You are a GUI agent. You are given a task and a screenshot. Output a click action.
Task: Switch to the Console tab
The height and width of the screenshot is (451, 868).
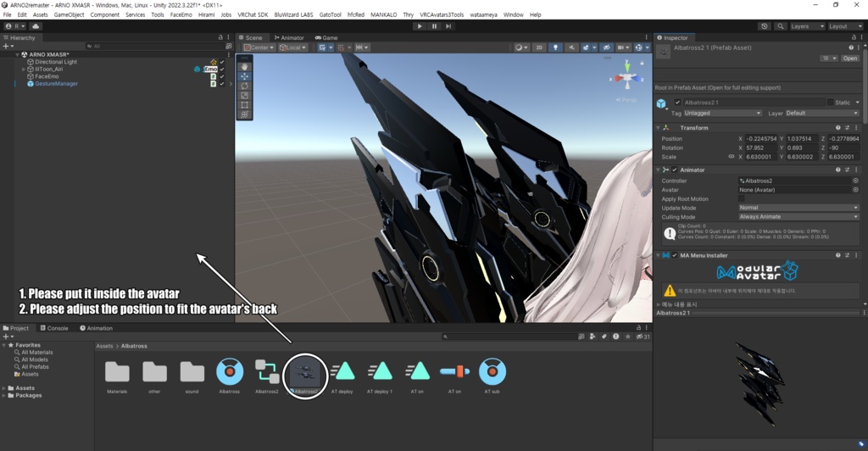pyautogui.click(x=53, y=328)
